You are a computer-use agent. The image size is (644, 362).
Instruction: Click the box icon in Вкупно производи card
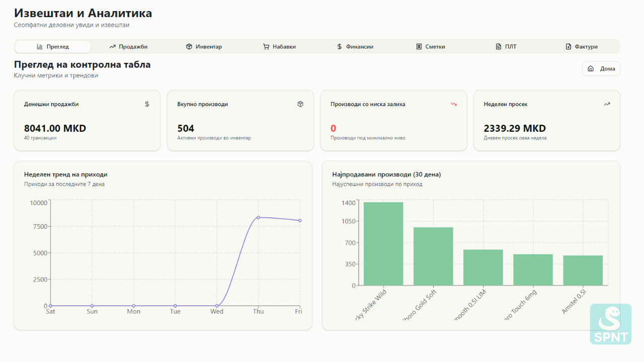[300, 104]
